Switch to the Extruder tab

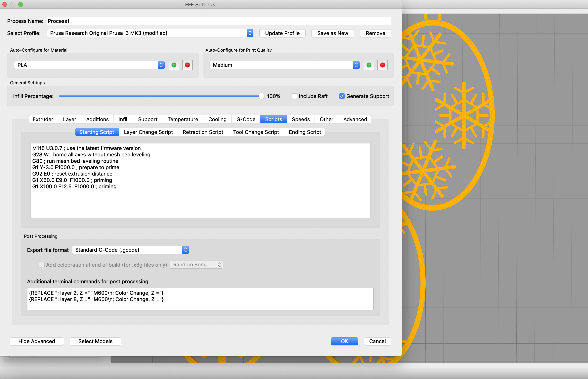43,119
